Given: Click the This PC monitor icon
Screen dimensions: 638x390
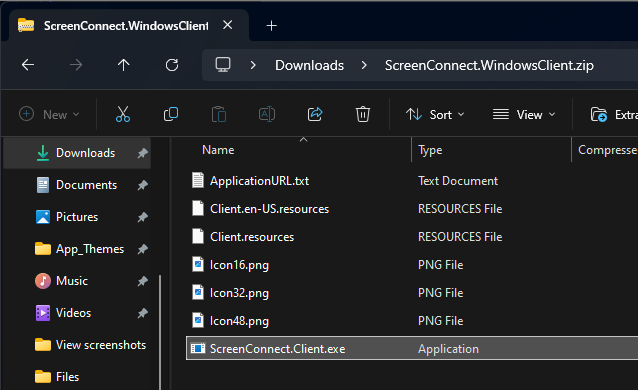Looking at the screenshot, I should point(223,65).
